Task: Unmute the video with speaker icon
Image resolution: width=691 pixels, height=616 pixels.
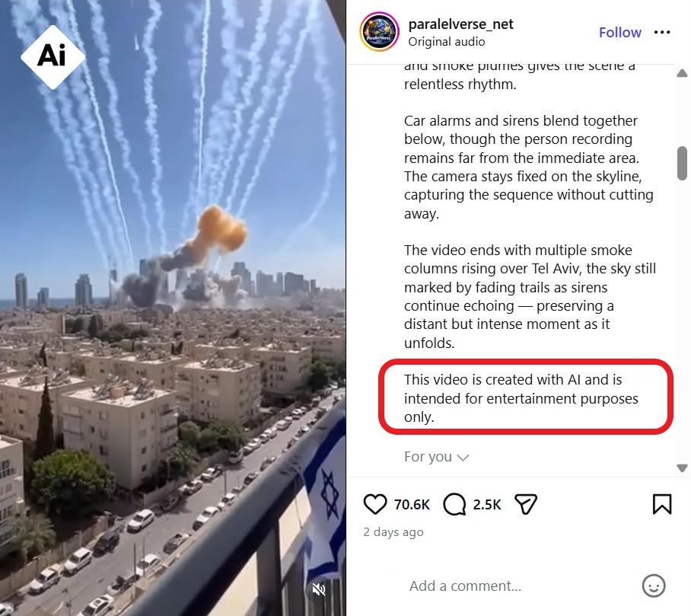Action: [319, 589]
